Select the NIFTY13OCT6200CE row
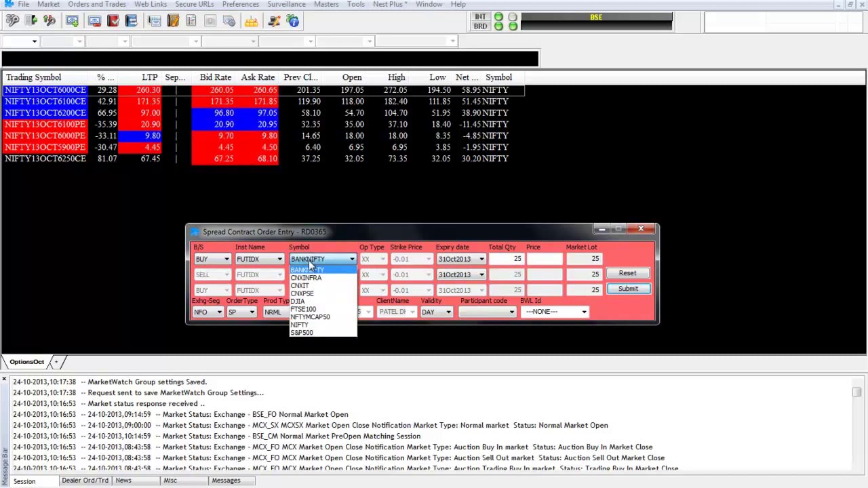This screenshot has height=488, width=868. coord(264,113)
